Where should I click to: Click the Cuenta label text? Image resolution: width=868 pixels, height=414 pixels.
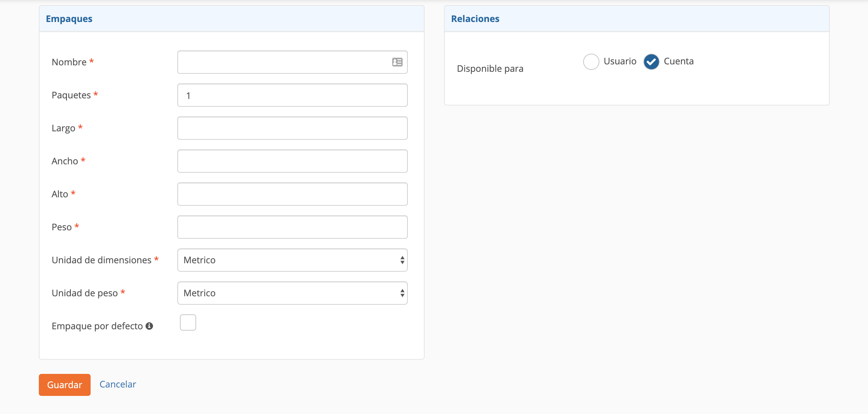tap(678, 61)
